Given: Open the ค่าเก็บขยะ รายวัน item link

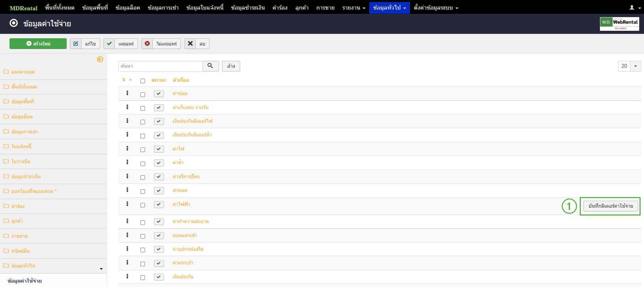Looking at the screenshot, I should [x=190, y=107].
